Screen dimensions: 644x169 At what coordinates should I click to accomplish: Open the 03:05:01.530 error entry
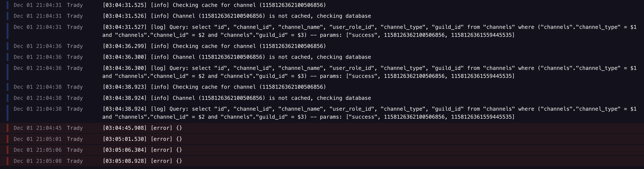tap(322, 139)
